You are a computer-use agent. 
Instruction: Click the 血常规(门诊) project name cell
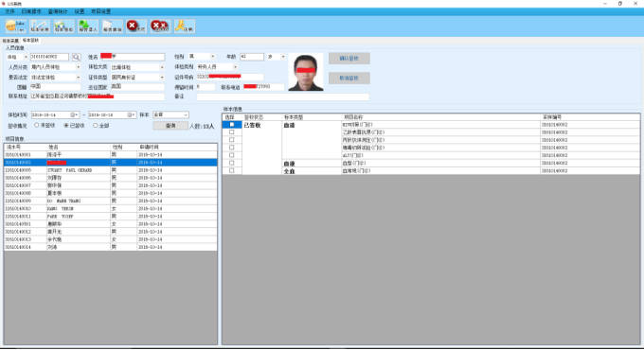439,170
